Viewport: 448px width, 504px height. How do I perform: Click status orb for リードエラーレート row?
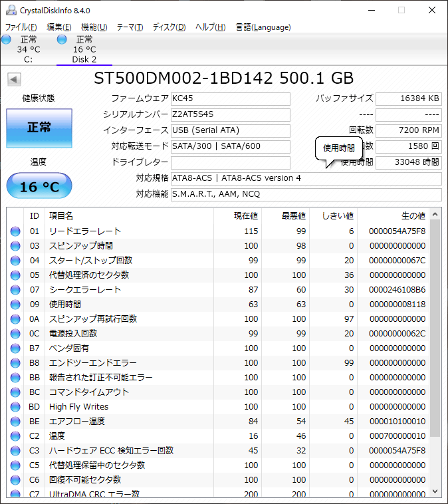(15, 231)
